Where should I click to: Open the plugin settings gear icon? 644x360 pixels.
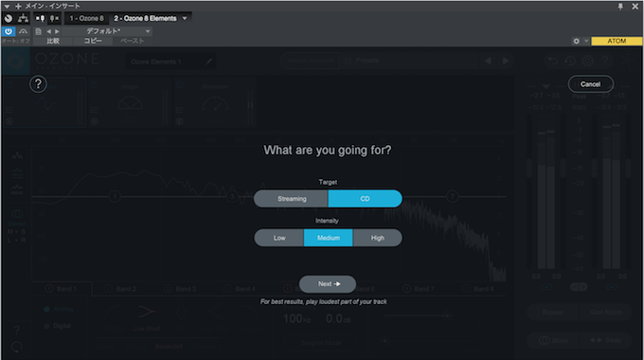(x=576, y=41)
